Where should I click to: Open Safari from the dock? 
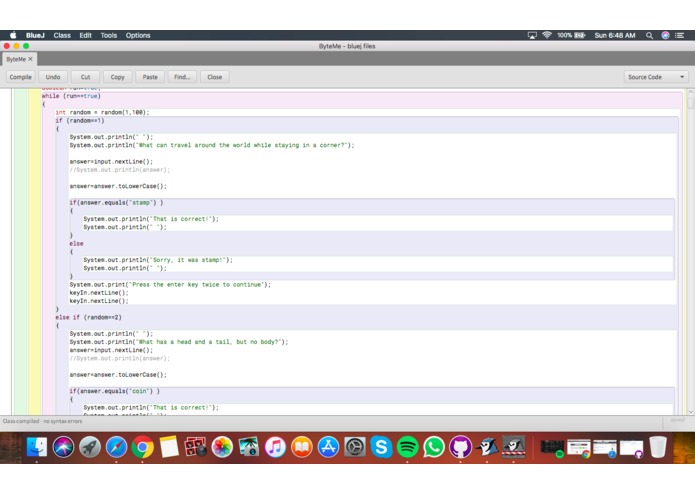click(x=116, y=447)
